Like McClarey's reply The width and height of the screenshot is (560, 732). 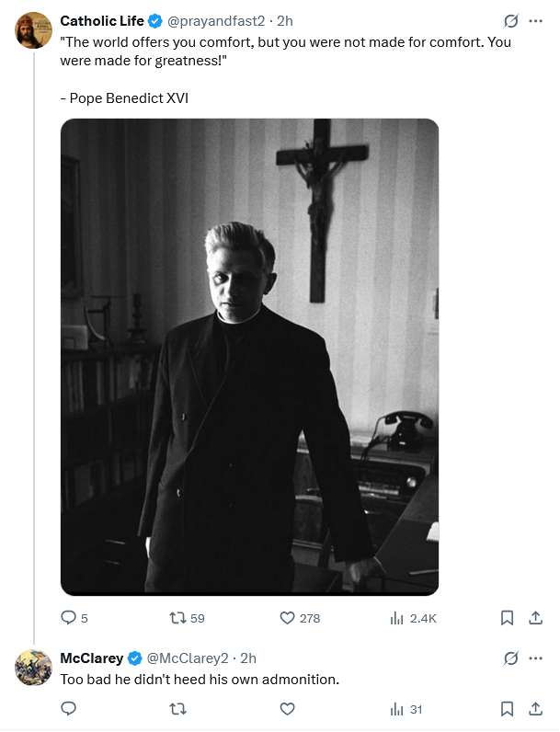pos(287,709)
